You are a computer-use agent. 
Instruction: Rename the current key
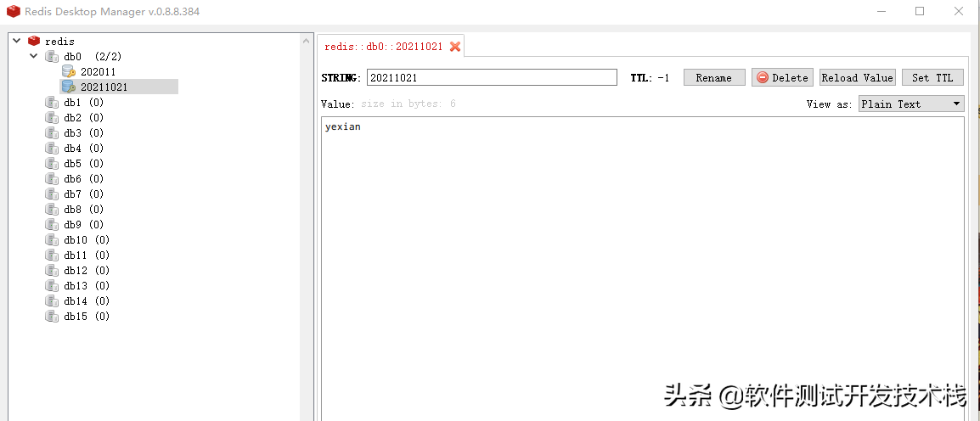pyautogui.click(x=713, y=77)
